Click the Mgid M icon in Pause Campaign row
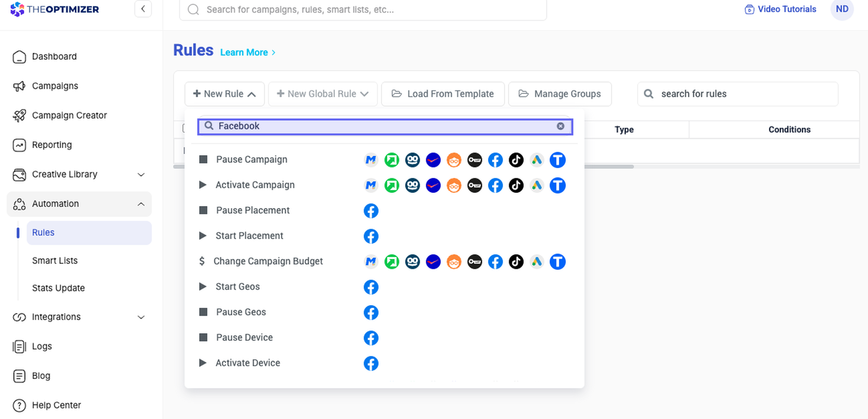 click(371, 160)
